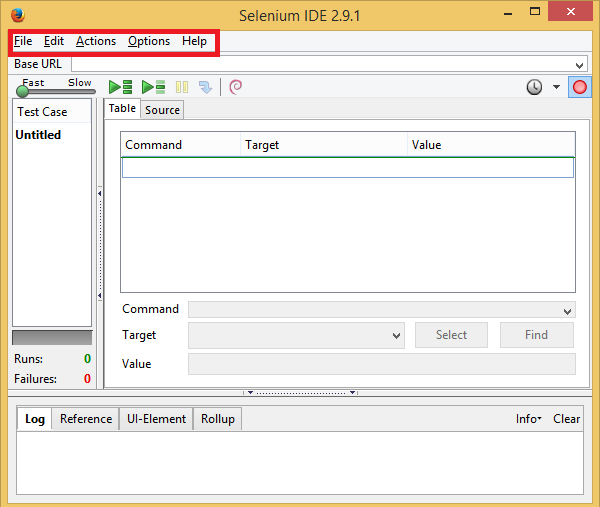The image size is (600, 507).
Task: Switch to the Reference tab
Action: pyautogui.click(x=86, y=419)
